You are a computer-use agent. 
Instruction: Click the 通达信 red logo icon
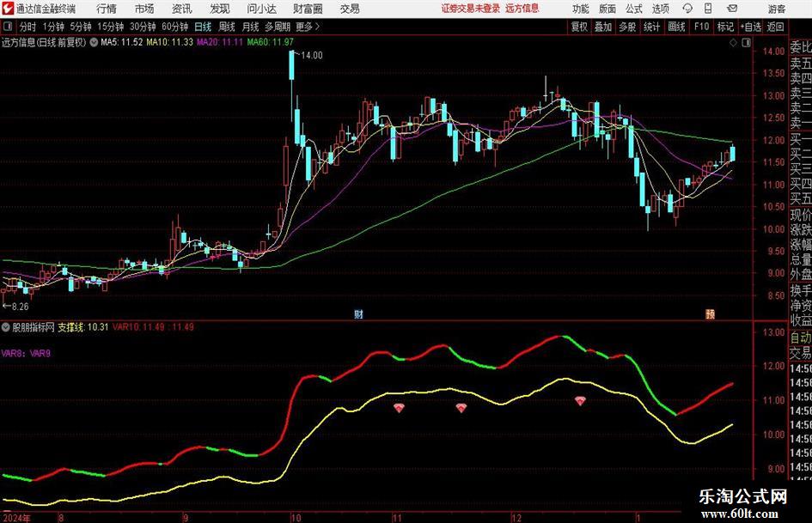[x=8, y=9]
